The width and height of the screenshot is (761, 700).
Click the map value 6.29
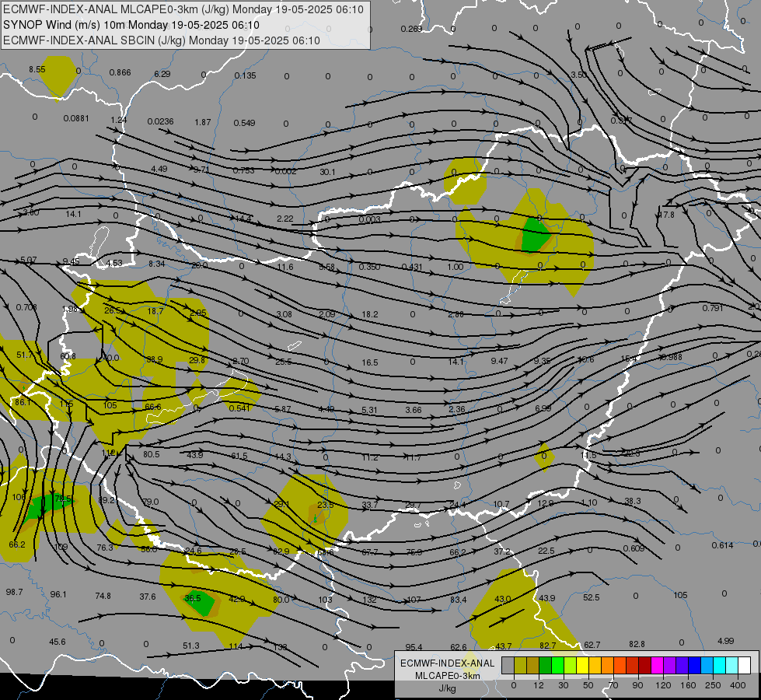click(x=162, y=74)
